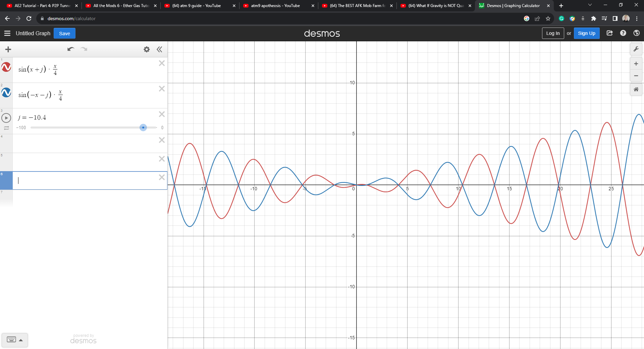644x349 pixels.
Task: Zoom in on the graph
Action: pos(636,64)
